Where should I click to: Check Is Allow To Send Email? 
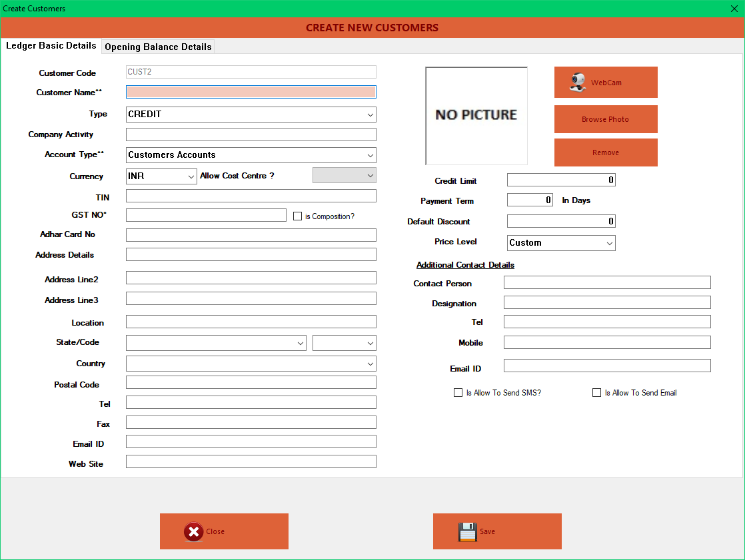click(596, 392)
